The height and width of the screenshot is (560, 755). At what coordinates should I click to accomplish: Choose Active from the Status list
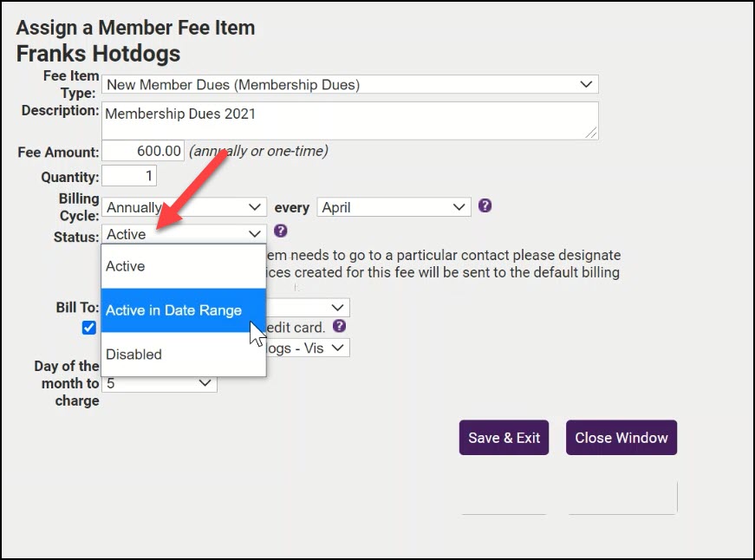pyautogui.click(x=183, y=266)
